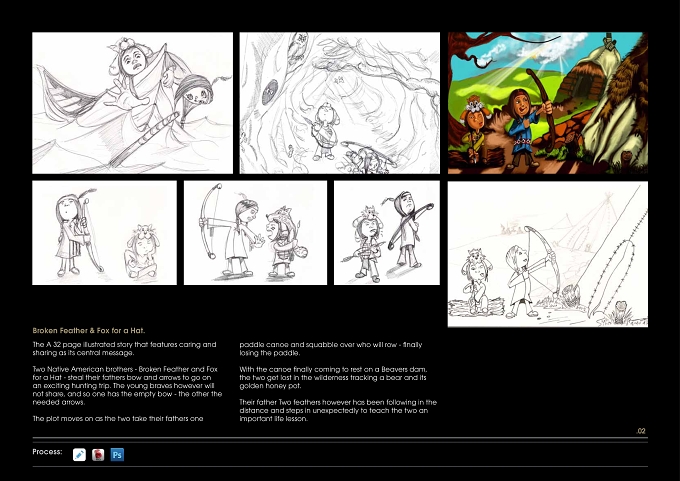This screenshot has width=680, height=481.
Task: Click the Broken Feather & Fox for a Hat title
Action: [x=88, y=330]
